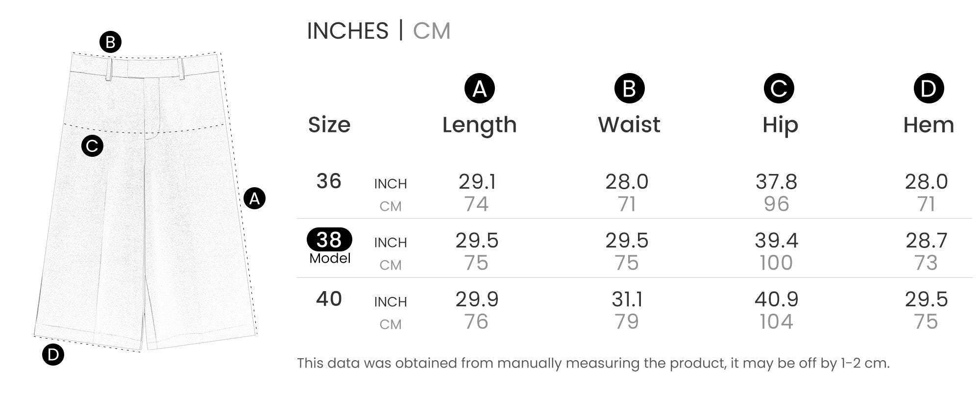Click the A circle above the Length column
Screen dimensions: 980x395
tap(479, 89)
